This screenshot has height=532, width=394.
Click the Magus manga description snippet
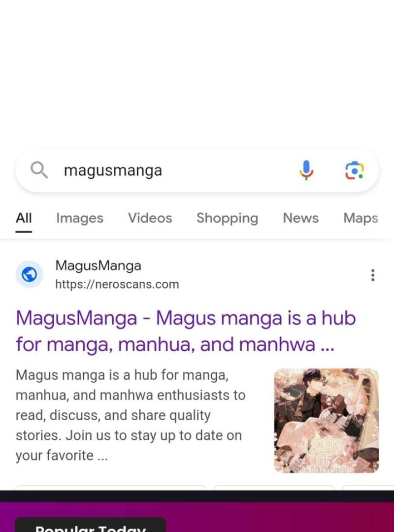tap(131, 415)
